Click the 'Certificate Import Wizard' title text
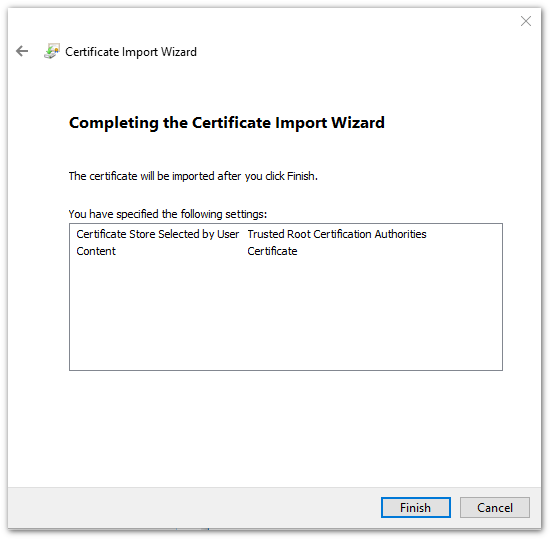Image resolution: width=550 pixels, height=539 pixels. (131, 52)
